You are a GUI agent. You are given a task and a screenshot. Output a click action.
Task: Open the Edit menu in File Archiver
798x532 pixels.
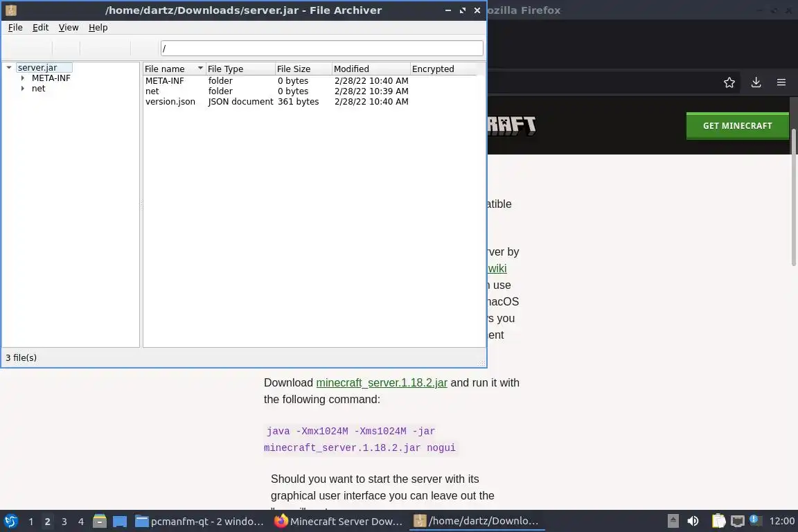pos(40,28)
